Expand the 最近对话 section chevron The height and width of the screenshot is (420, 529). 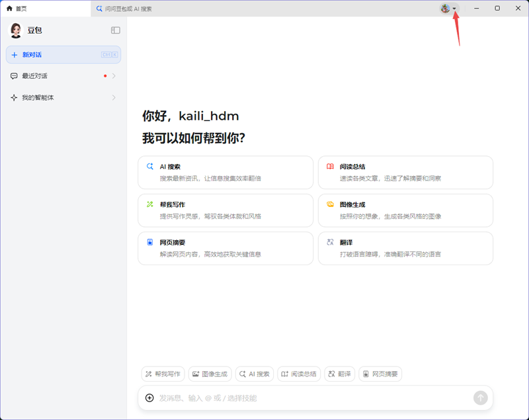[x=113, y=76]
